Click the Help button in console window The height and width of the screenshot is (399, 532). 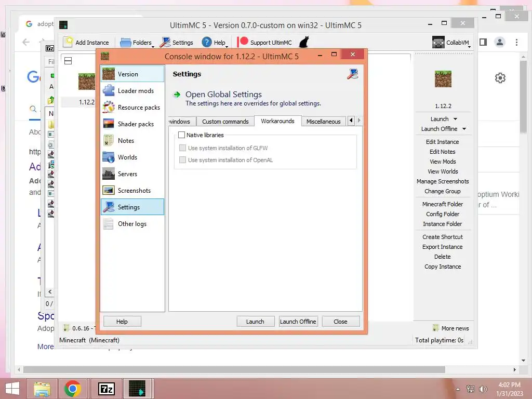point(122,321)
